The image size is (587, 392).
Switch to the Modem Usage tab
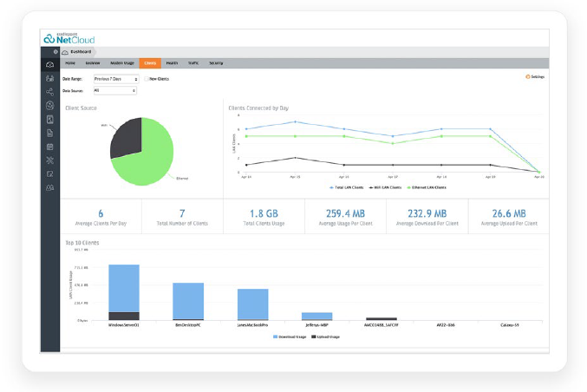coord(122,63)
